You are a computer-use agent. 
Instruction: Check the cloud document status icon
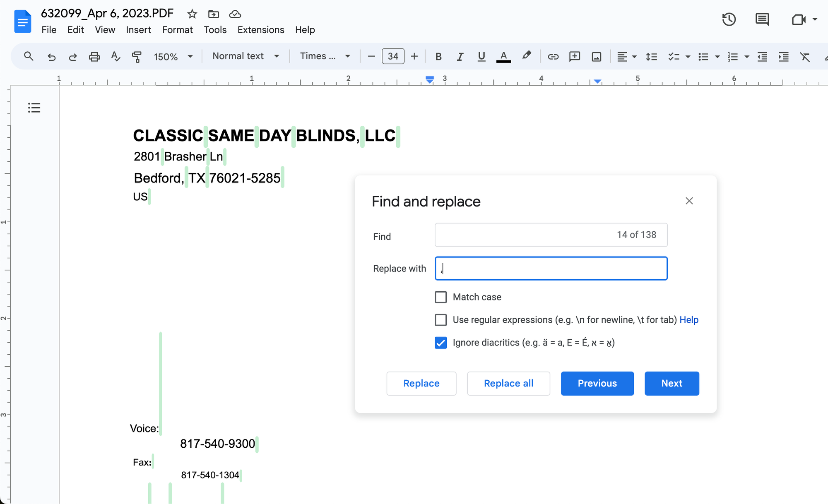235,14
